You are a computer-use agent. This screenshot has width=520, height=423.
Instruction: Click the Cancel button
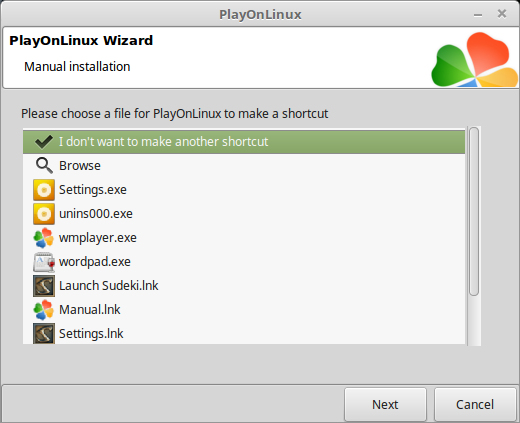[x=475, y=404]
